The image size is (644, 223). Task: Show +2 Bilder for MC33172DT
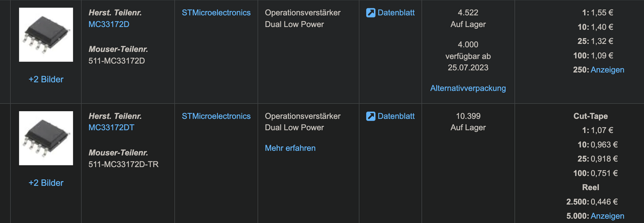pyautogui.click(x=46, y=183)
